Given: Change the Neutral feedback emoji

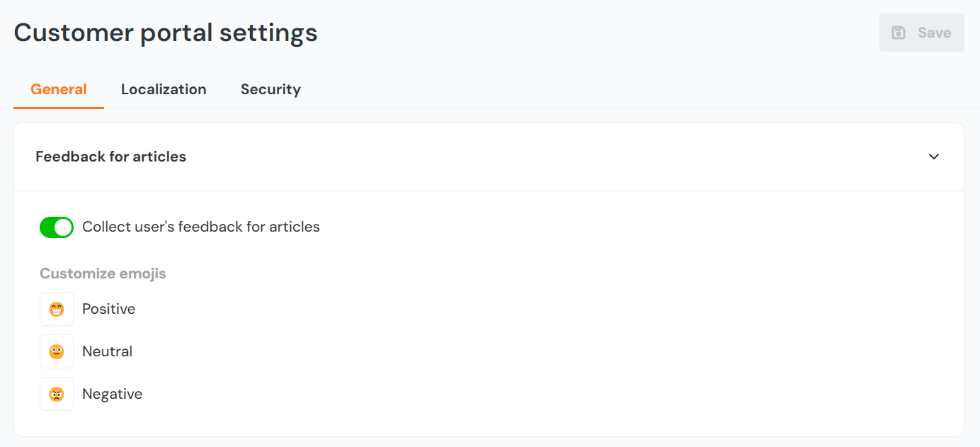Looking at the screenshot, I should click(x=57, y=351).
